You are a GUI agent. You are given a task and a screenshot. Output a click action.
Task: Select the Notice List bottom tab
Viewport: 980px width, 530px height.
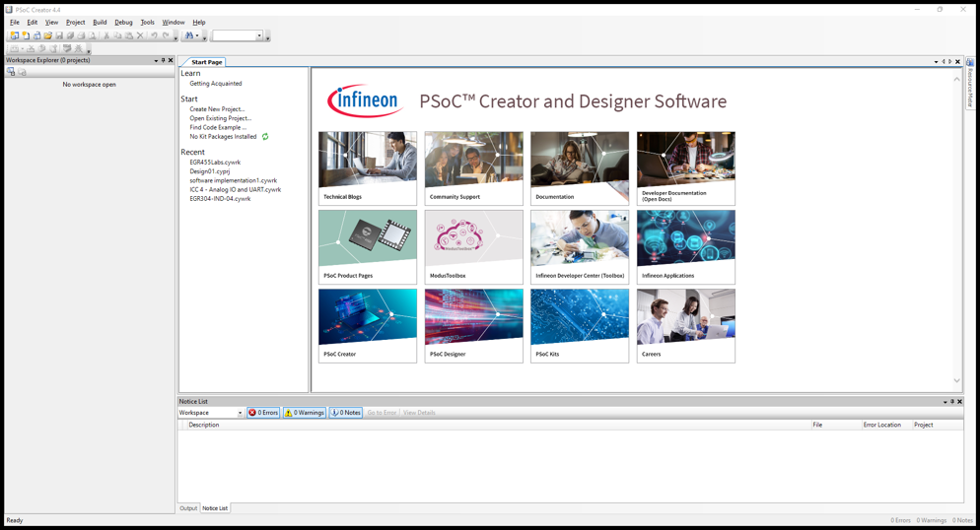(215, 508)
